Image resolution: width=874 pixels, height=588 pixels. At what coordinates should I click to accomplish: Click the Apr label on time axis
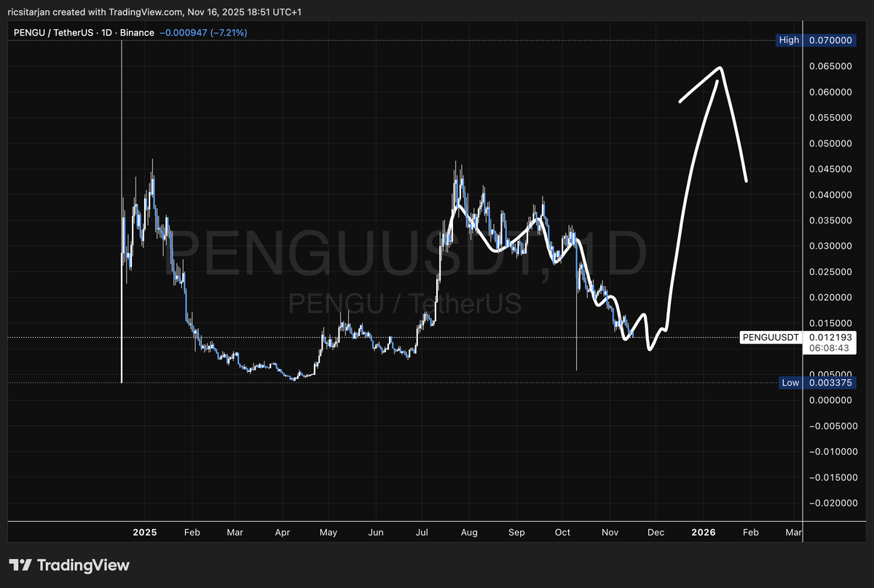283,533
